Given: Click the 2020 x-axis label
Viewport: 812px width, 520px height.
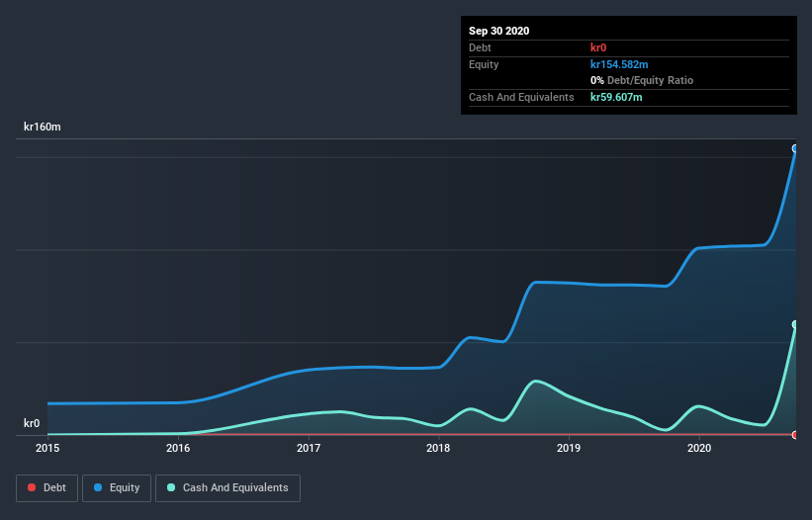Looking at the screenshot, I should pyautogui.click(x=699, y=448).
